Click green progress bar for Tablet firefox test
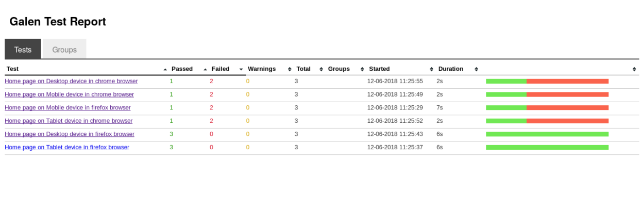644x222 pixels. point(547,147)
